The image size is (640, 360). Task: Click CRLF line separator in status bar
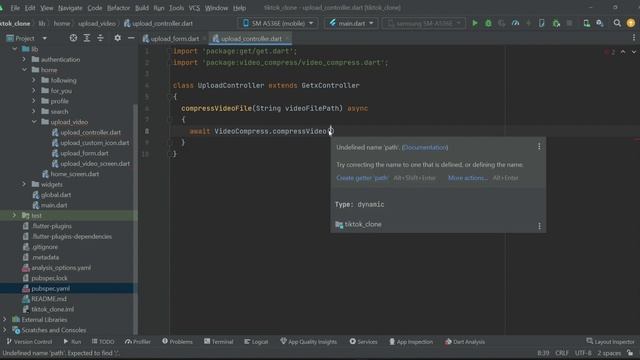pyautogui.click(x=562, y=353)
